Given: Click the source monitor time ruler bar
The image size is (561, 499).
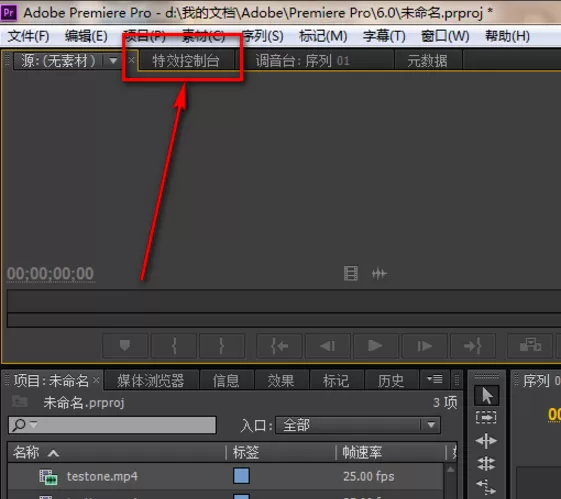Looking at the screenshot, I should tap(284, 301).
